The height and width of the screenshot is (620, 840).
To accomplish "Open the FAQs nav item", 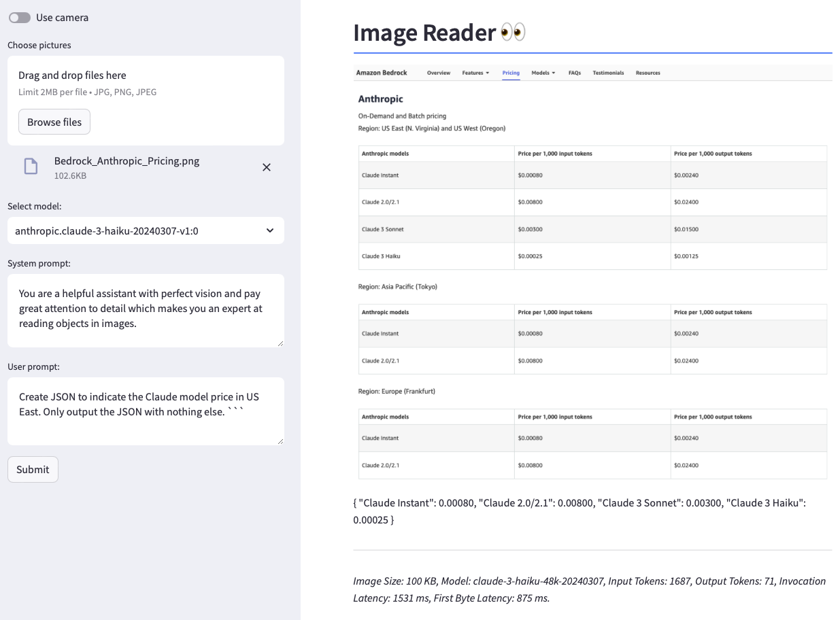I will (575, 73).
